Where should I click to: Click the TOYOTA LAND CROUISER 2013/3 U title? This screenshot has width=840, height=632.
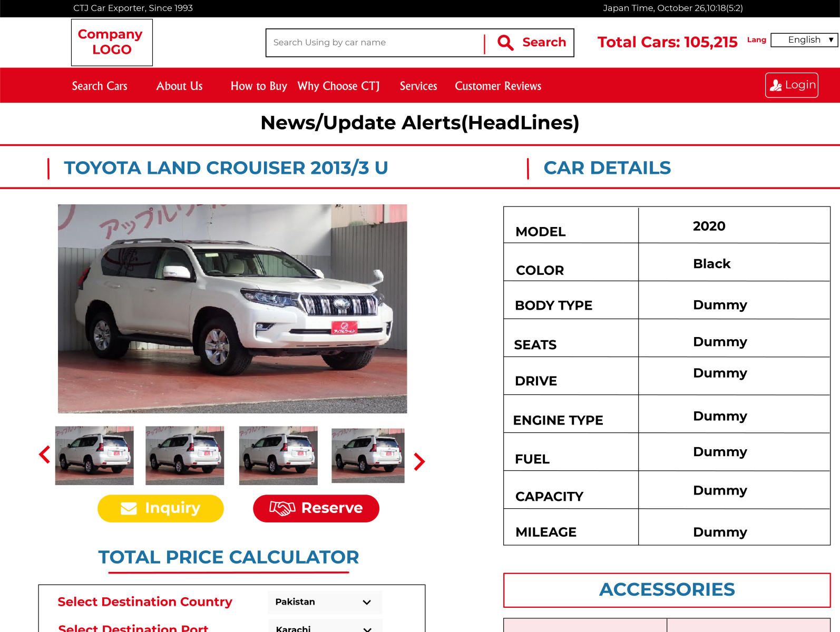(226, 168)
